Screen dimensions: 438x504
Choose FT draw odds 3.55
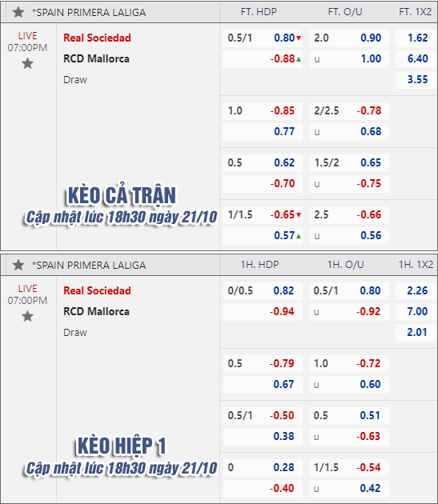click(418, 79)
